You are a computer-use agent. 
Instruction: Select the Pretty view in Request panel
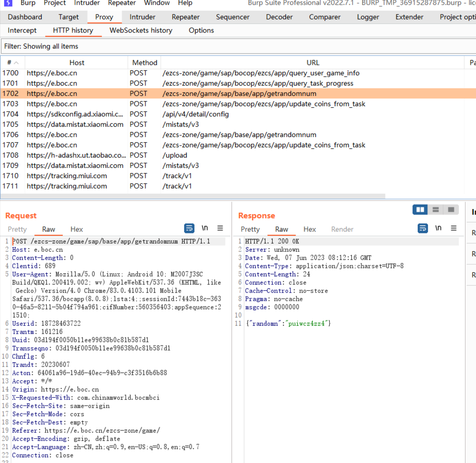click(17, 229)
